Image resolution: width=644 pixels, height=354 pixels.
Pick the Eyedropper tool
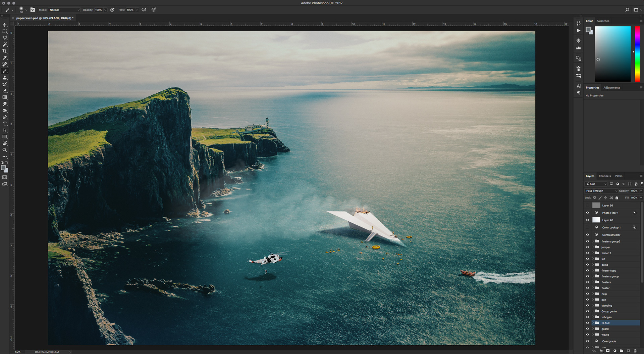(5, 58)
